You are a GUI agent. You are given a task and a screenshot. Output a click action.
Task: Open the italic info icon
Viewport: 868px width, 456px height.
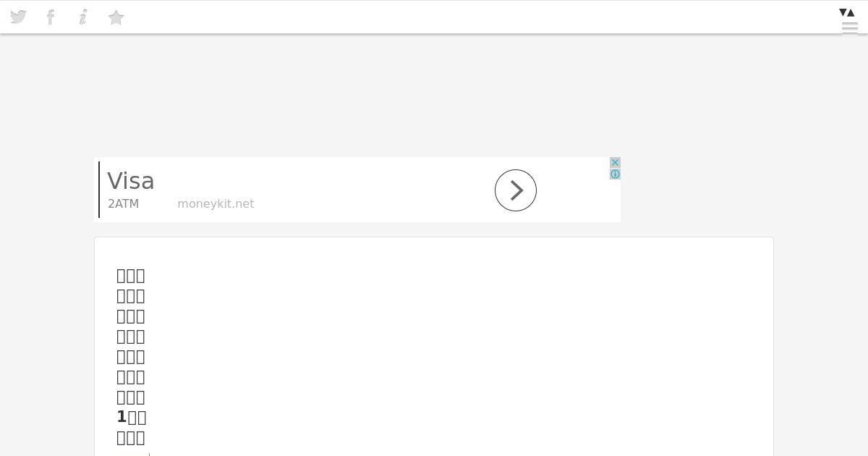click(83, 17)
